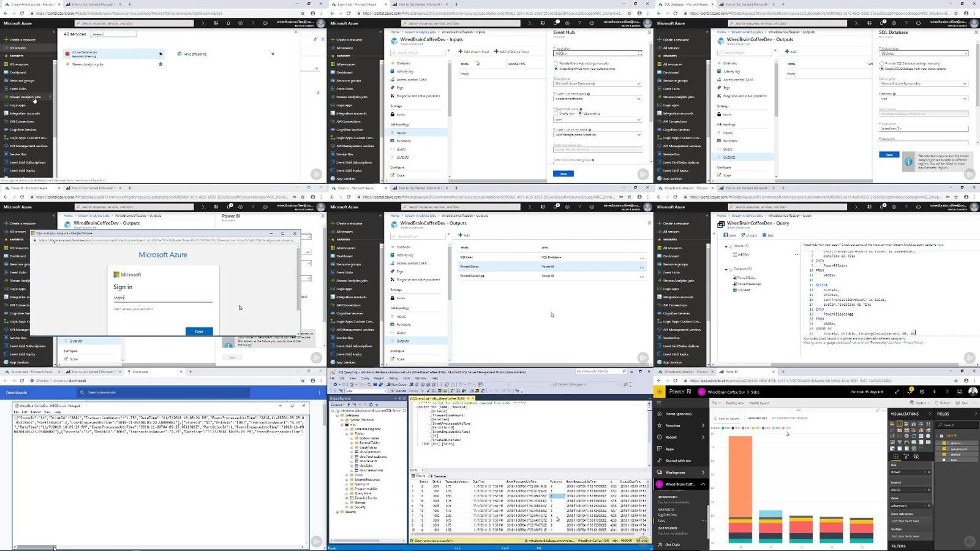Open the three-dot menu on the Chrome Downloads bar
This screenshot has width=980, height=551.
(x=319, y=392)
